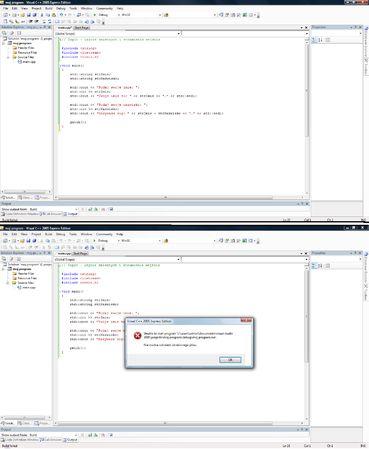This screenshot has width=369, height=449.
Task: Open the Win32 platform dropdown in the upper toolbar
Action: (x=141, y=15)
